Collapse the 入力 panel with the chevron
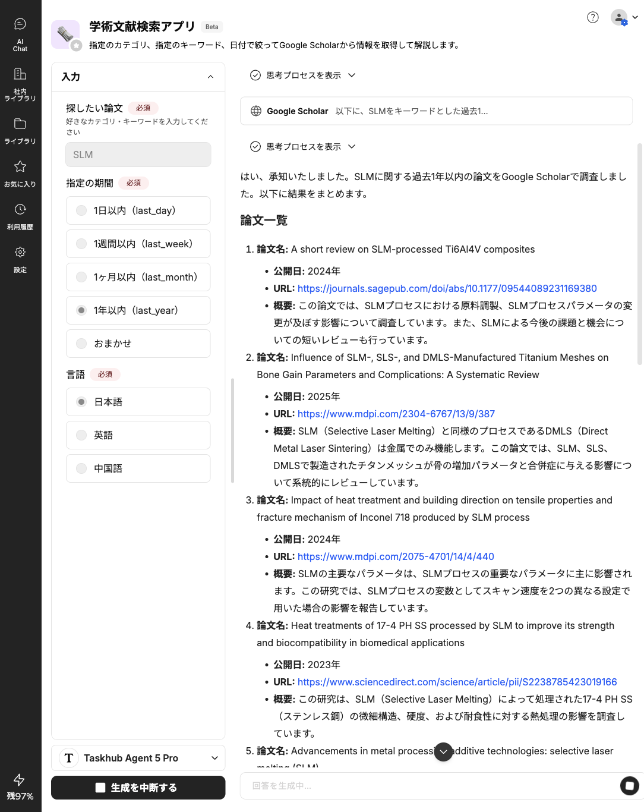Image resolution: width=644 pixels, height=812 pixels. point(210,77)
